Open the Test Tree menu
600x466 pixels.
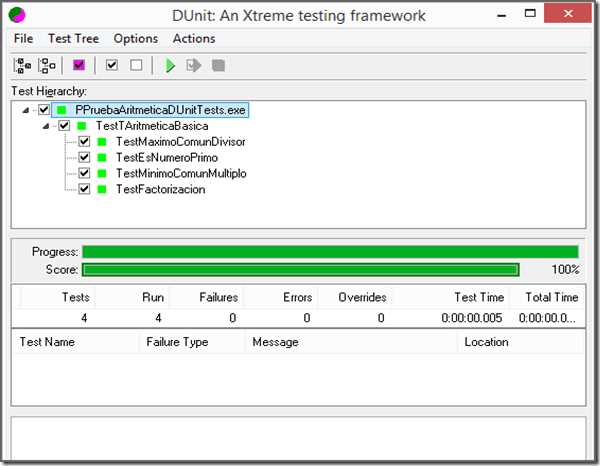point(73,39)
